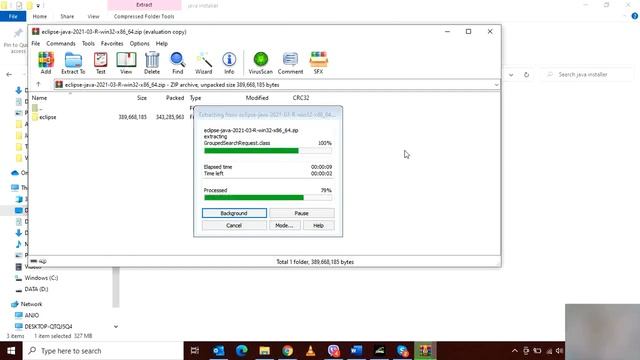Viewport: 640px width, 360px height.
Task: Open the Windows Start menu
Action: pyautogui.click(x=11, y=351)
